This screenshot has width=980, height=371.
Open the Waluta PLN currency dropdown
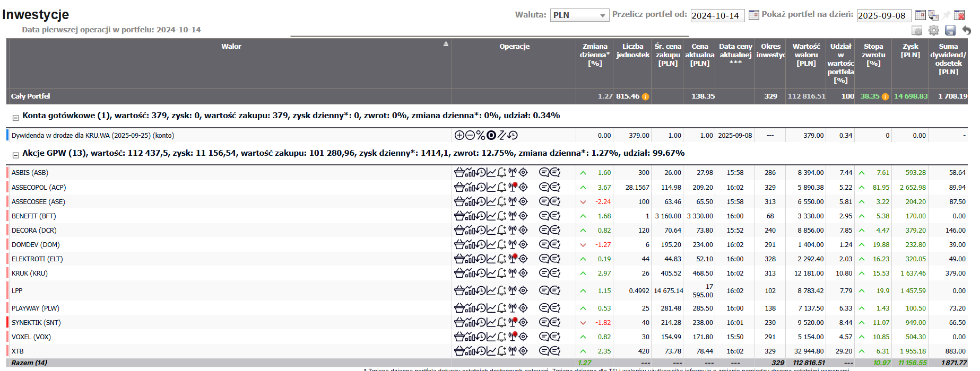pyautogui.click(x=579, y=15)
